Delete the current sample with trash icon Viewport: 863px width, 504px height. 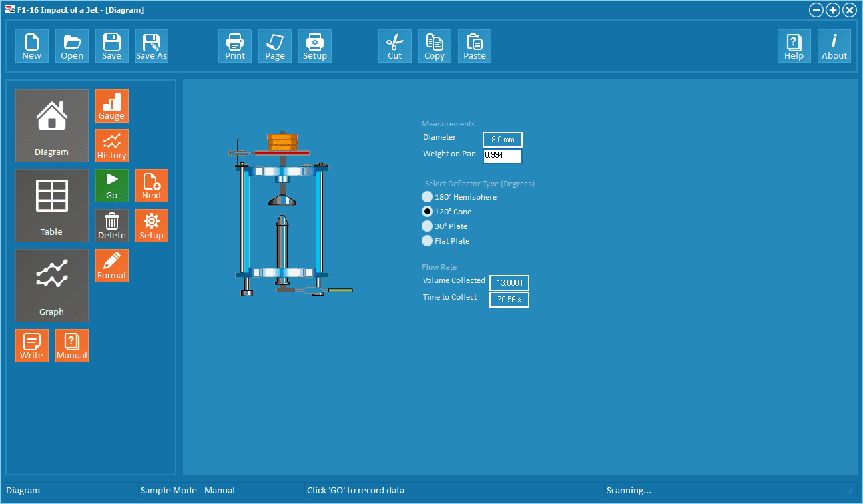pyautogui.click(x=112, y=225)
